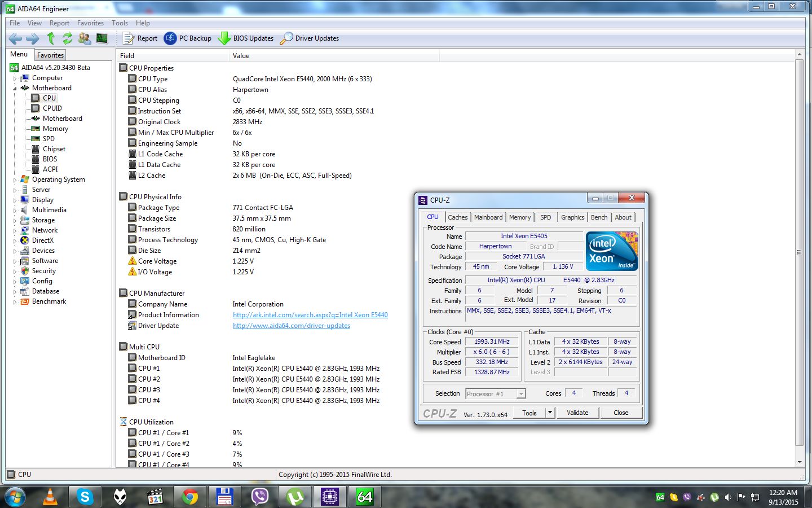Click the CPU Utilization hourglass icon

123,422
